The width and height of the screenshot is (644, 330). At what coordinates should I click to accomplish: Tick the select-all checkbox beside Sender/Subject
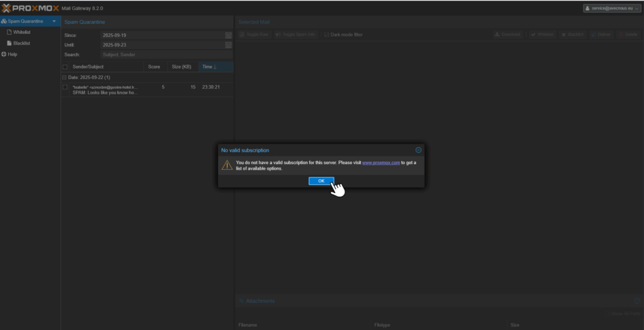[x=65, y=67]
